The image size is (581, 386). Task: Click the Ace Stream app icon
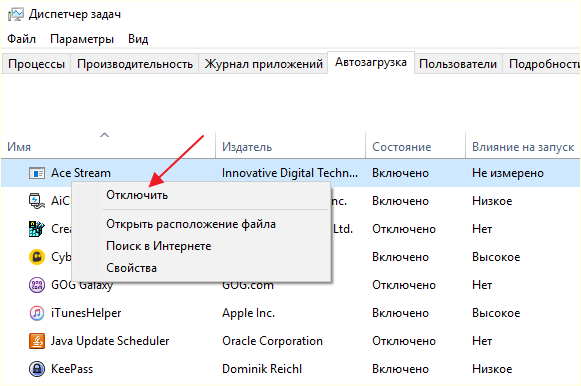tap(37, 173)
